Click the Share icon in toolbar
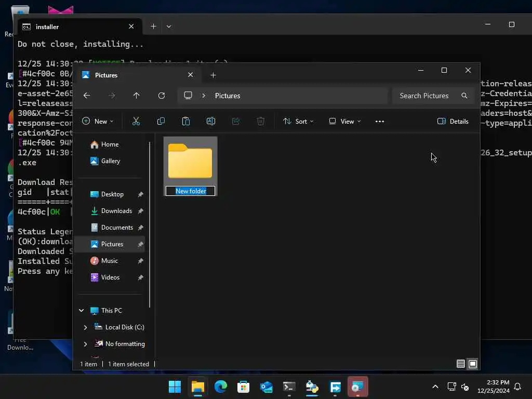This screenshot has width=532, height=399. pos(236,121)
